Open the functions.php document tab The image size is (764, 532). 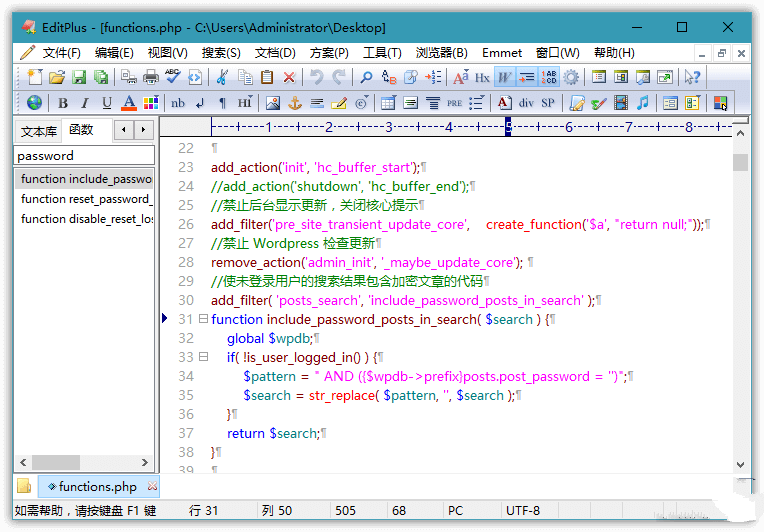tap(97, 487)
